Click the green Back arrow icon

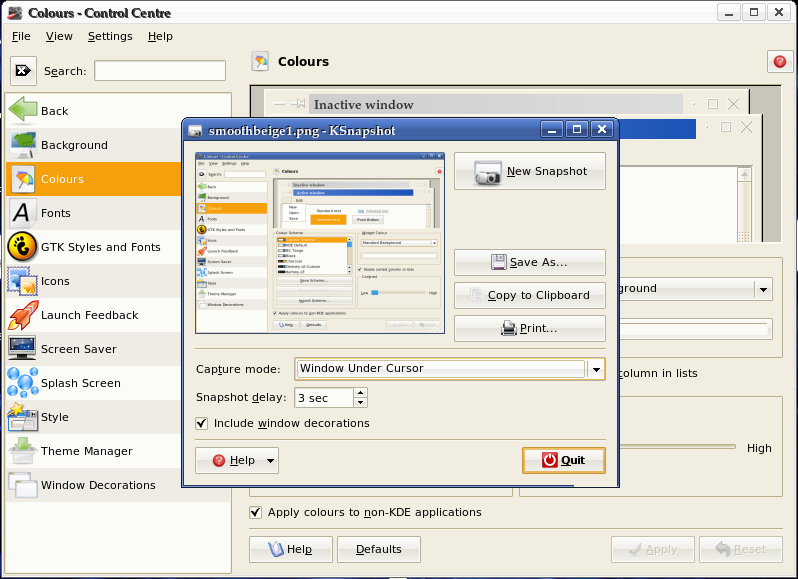click(x=23, y=110)
